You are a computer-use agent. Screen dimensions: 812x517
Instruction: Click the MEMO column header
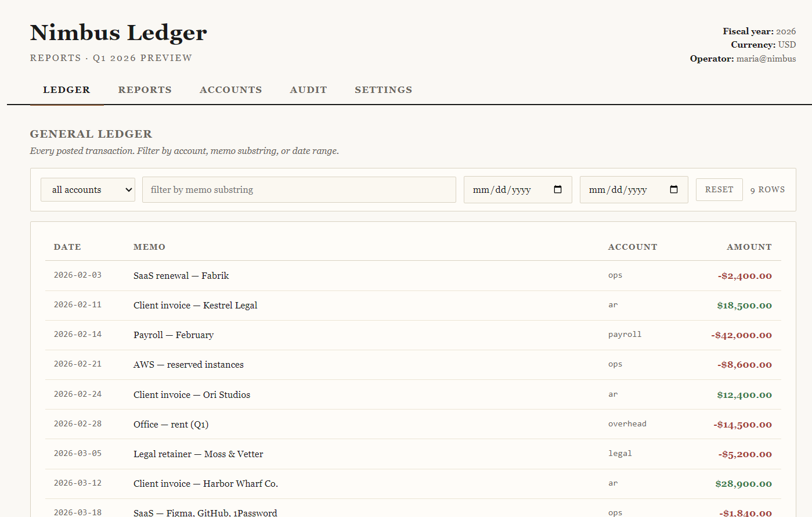(x=149, y=247)
